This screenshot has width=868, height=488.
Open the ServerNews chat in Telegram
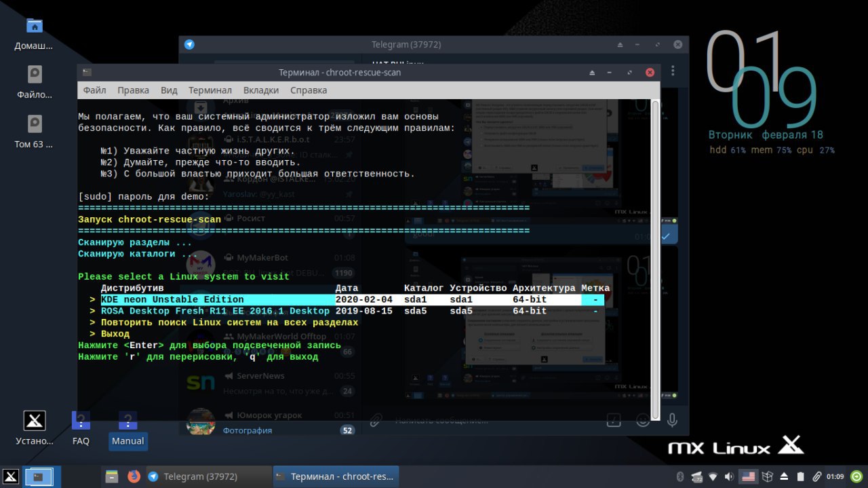[x=271, y=383]
